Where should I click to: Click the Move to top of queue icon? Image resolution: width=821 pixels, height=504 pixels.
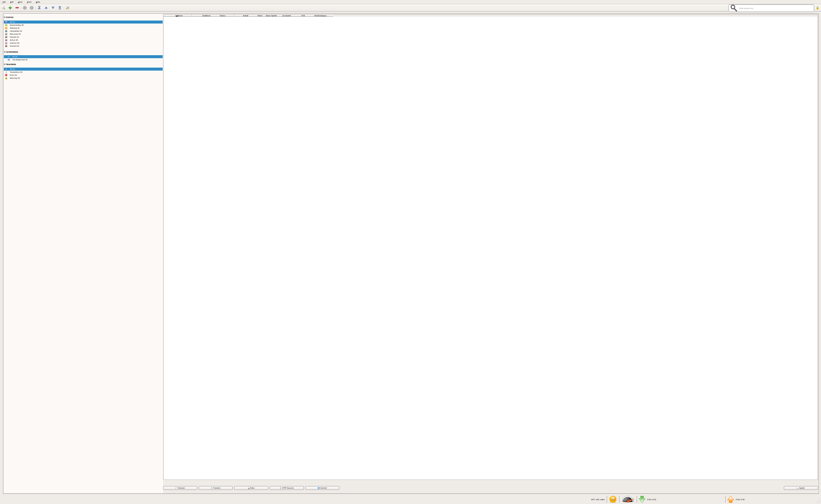(39, 8)
